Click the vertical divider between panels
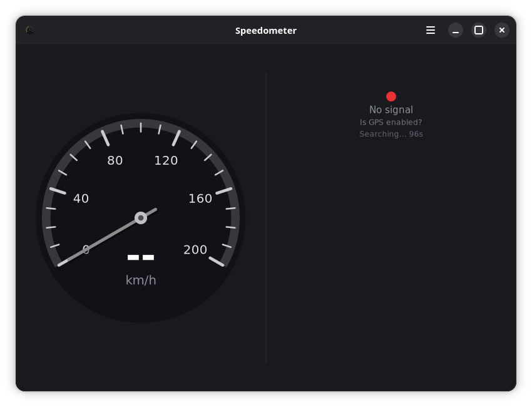The height and width of the screenshot is (407, 532). pos(266,217)
